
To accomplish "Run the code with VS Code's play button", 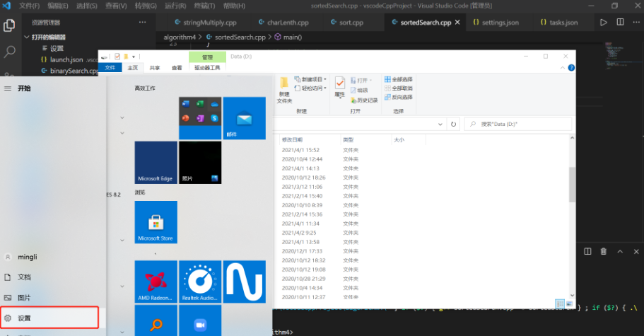I will [603, 23].
